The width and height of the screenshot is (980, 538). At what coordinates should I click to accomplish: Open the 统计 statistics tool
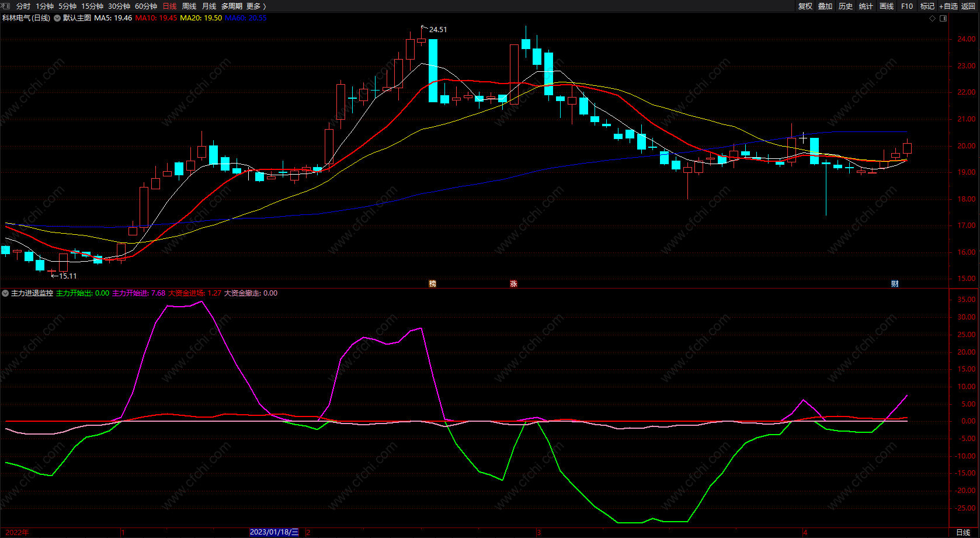[866, 6]
